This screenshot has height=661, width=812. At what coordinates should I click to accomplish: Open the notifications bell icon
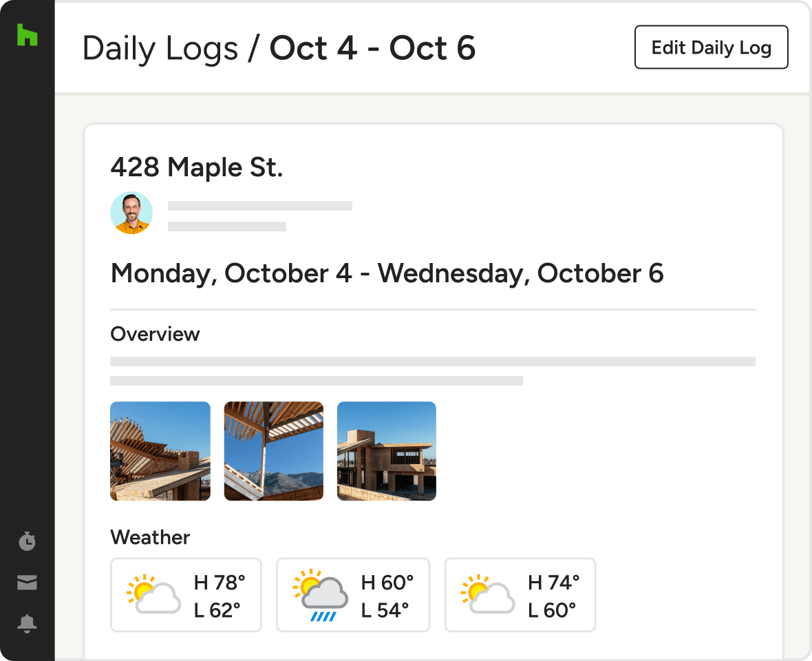[x=27, y=623]
